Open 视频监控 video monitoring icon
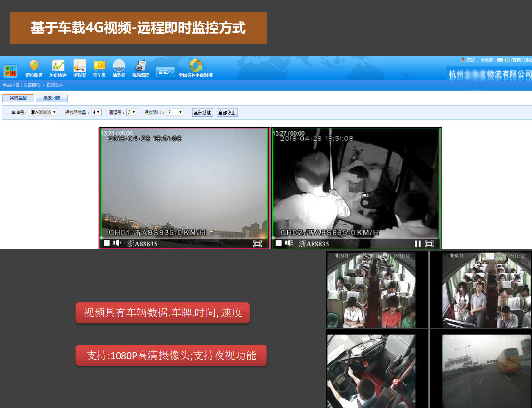Image resolution: width=532 pixels, height=408 pixels. pyautogui.click(x=141, y=66)
